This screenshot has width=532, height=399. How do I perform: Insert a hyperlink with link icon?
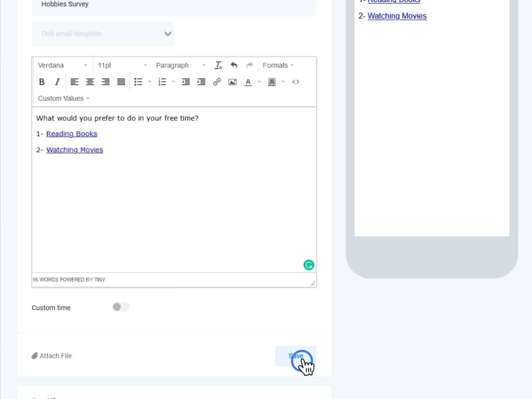(217, 82)
